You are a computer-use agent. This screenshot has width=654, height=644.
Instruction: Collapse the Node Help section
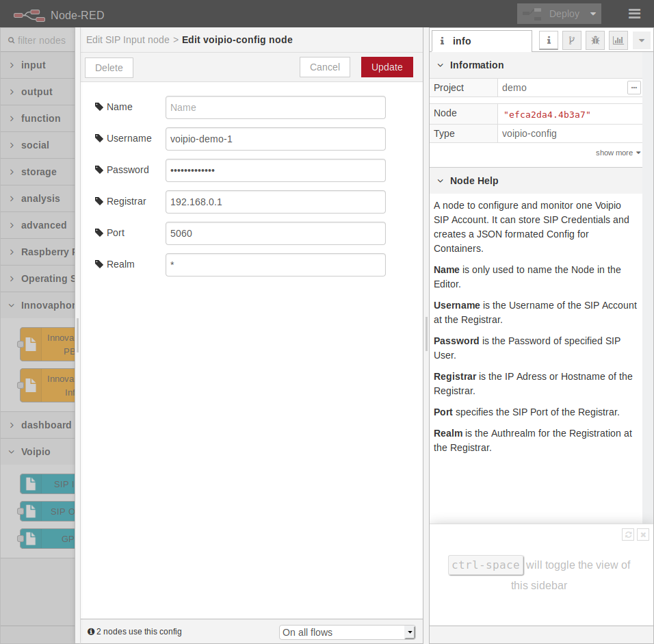tap(441, 181)
